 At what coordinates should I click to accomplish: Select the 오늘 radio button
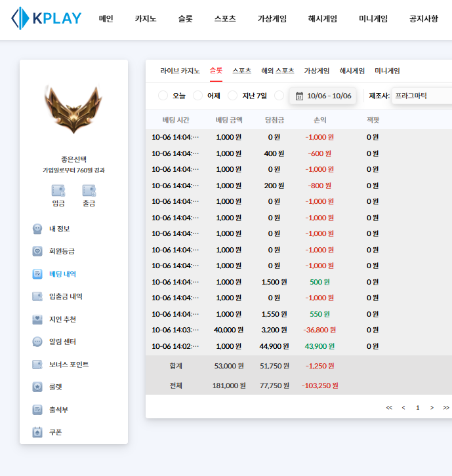tap(163, 96)
